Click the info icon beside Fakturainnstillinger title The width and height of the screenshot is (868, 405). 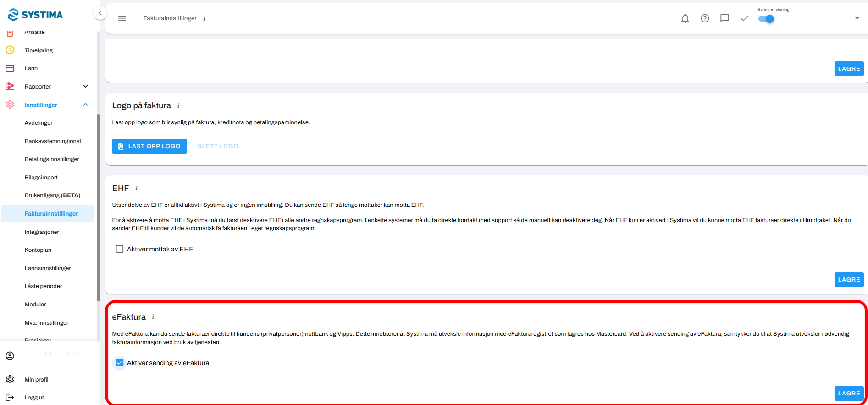click(x=204, y=19)
